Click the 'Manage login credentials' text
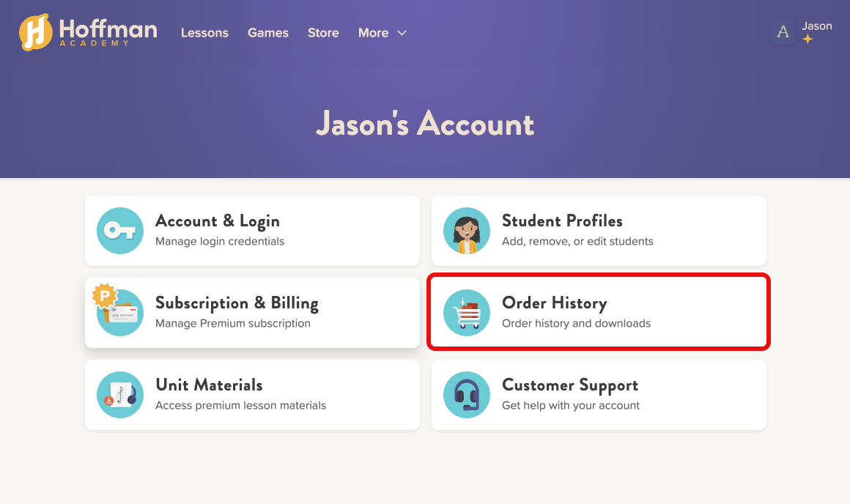The image size is (850, 504). tap(220, 241)
